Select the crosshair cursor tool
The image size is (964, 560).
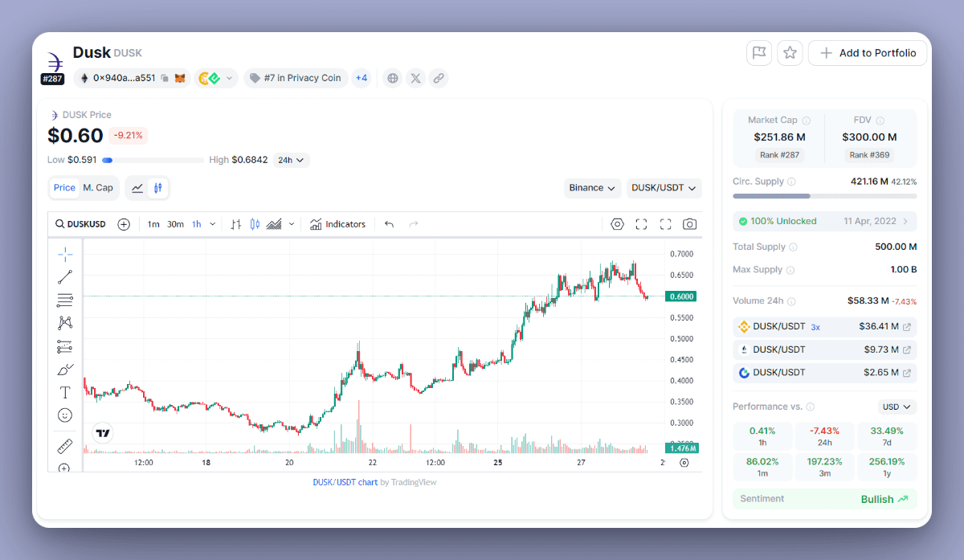pyautogui.click(x=65, y=254)
